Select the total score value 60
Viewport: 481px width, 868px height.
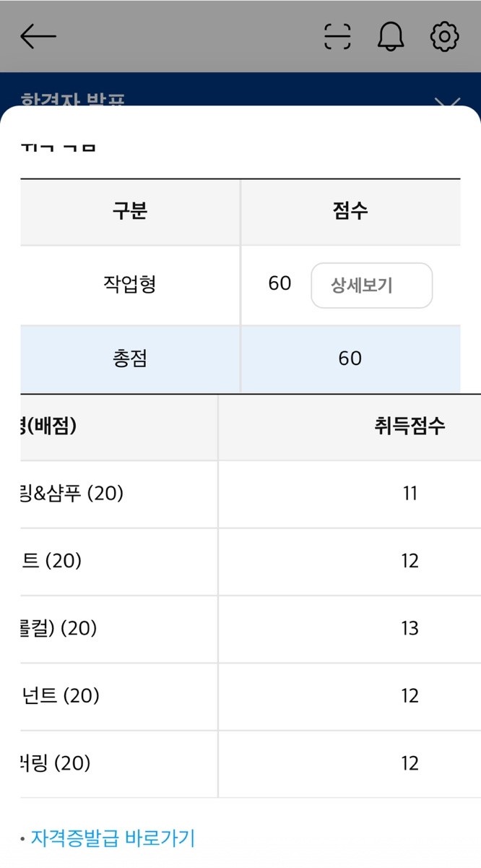tap(350, 358)
